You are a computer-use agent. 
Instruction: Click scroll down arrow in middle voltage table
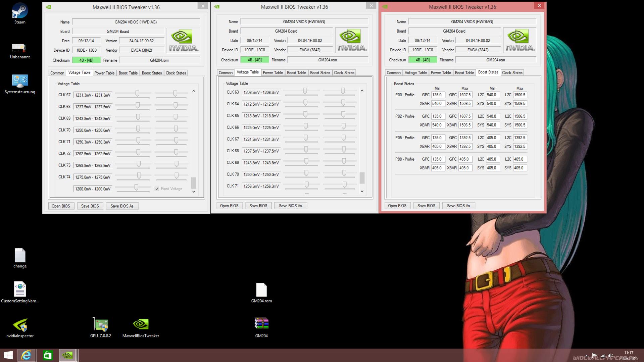click(362, 191)
